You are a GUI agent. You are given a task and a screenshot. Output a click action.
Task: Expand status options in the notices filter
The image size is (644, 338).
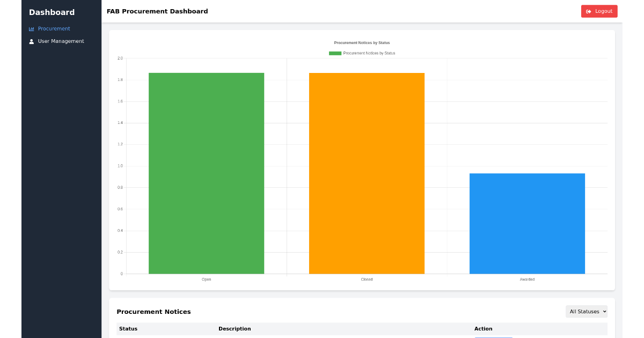pos(586,311)
